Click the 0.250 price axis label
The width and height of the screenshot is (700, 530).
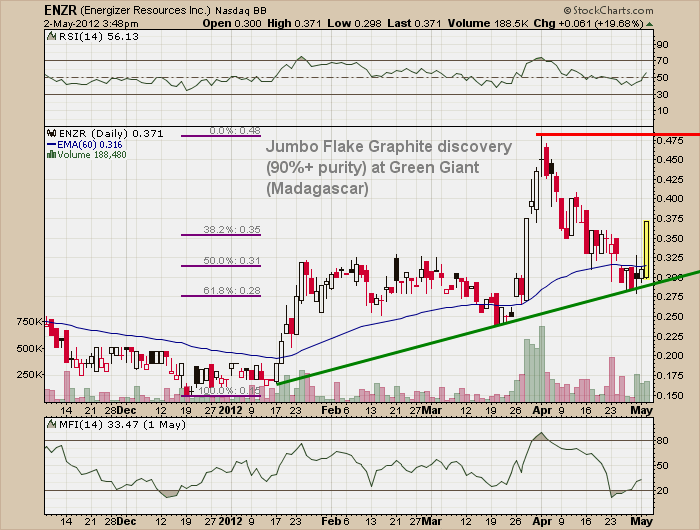click(670, 317)
